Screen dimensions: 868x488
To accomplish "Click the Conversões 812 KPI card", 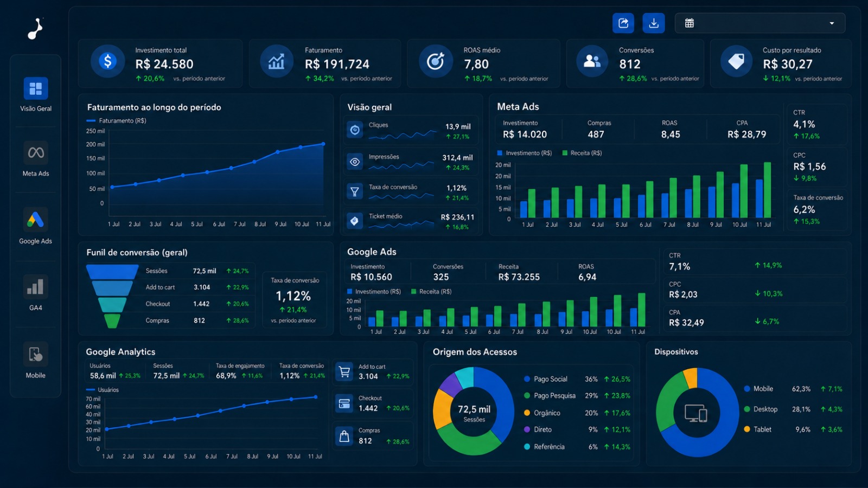I will pos(635,63).
